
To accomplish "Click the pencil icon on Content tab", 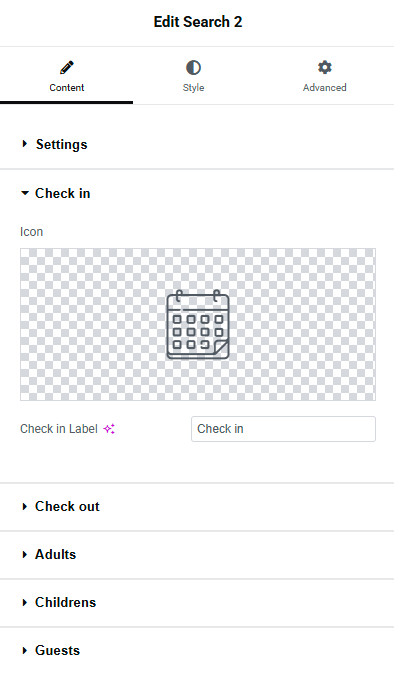I will (x=67, y=67).
